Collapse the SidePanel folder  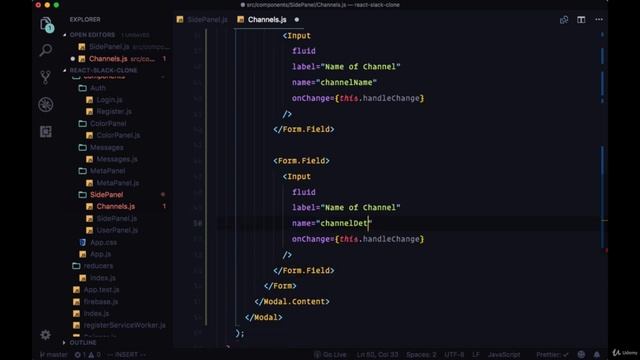point(106,194)
